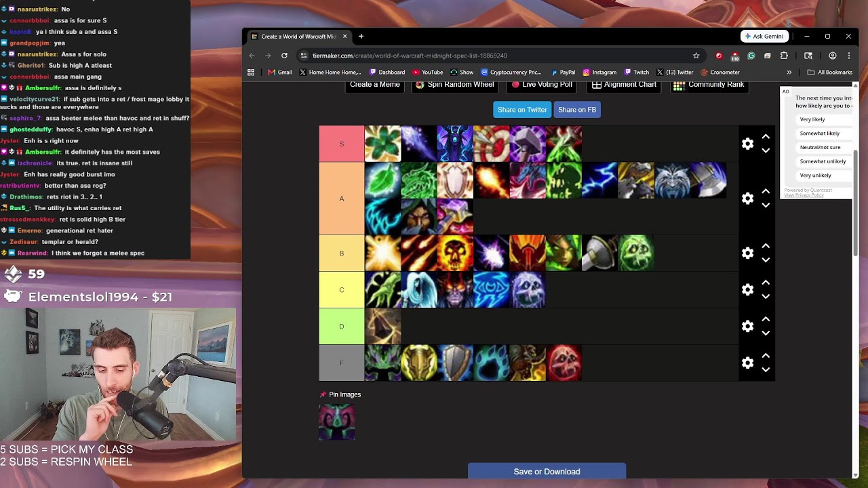Select the frost skull icon in C tier
This screenshot has height=488, width=868.
528,290
